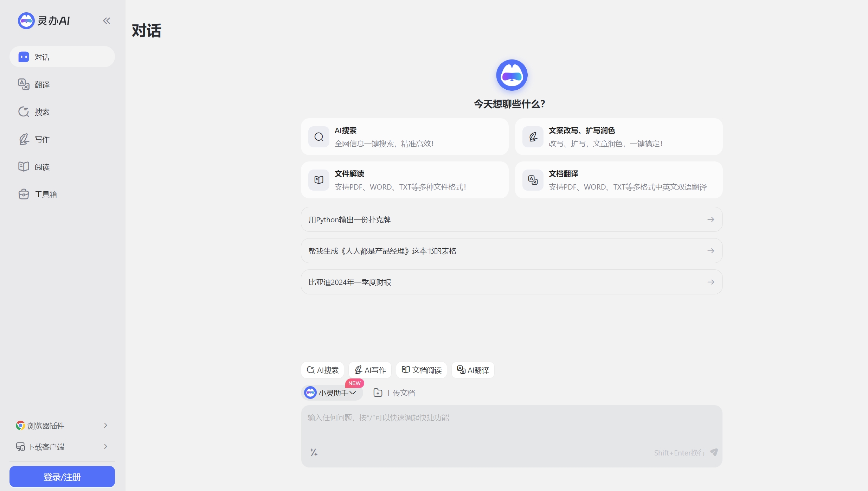Click the 搜索 magnifier icon in the sidebar
This screenshot has height=491, width=868.
pyautogui.click(x=24, y=112)
